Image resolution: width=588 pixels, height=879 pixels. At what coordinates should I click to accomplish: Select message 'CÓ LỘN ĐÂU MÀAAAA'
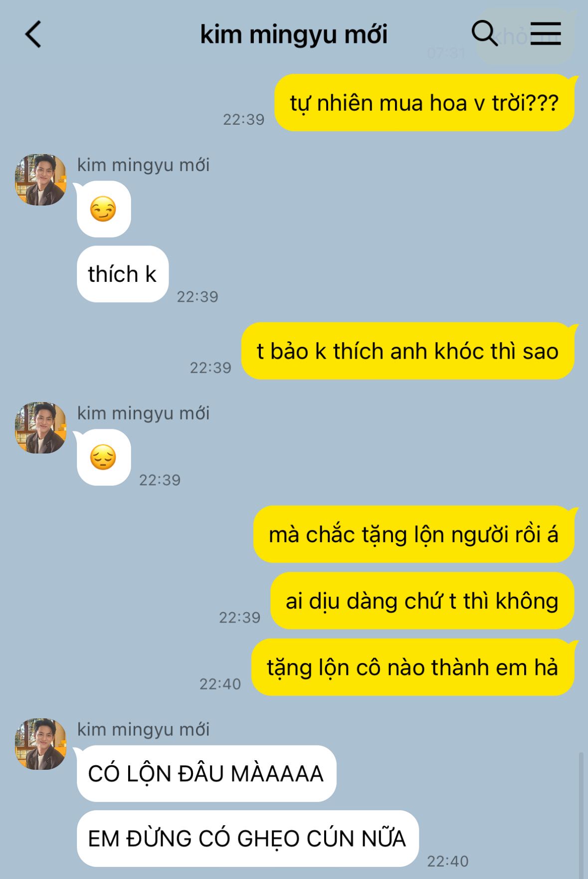206,774
